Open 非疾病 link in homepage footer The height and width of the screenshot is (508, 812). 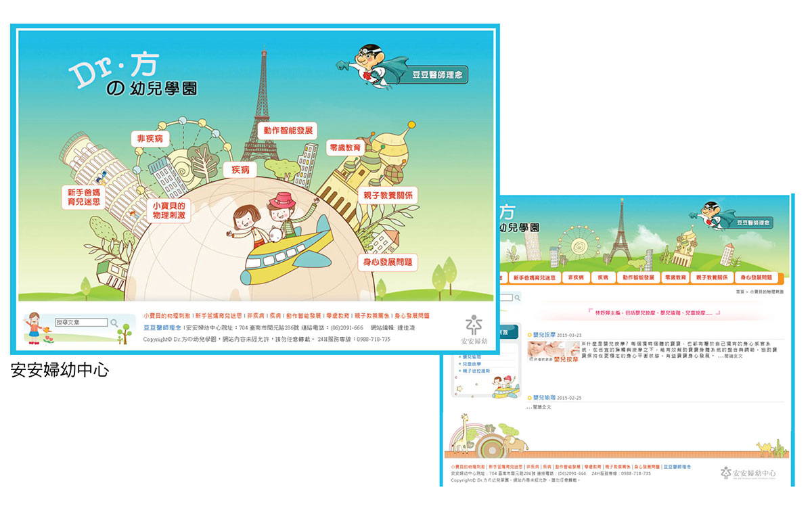[x=256, y=316]
